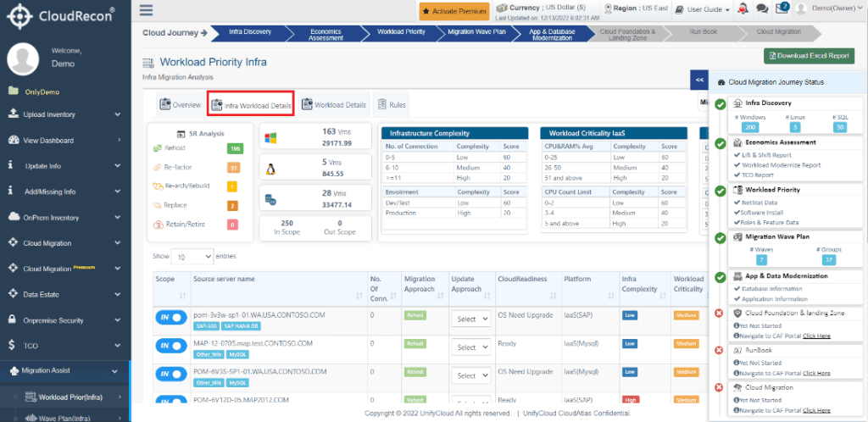Open the chat messages icon

click(x=762, y=9)
